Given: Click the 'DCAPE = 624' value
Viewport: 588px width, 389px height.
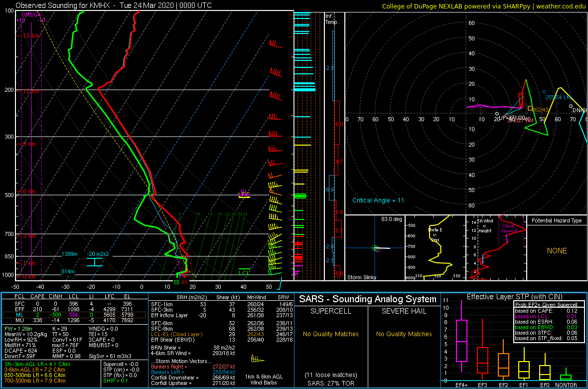Looking at the screenshot, I should [x=19, y=351].
